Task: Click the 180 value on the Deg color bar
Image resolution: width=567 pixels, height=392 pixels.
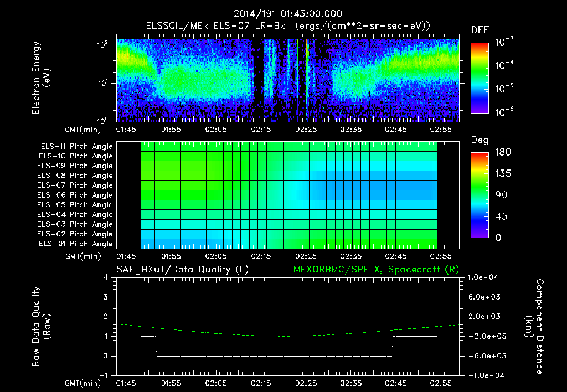Action: click(503, 152)
